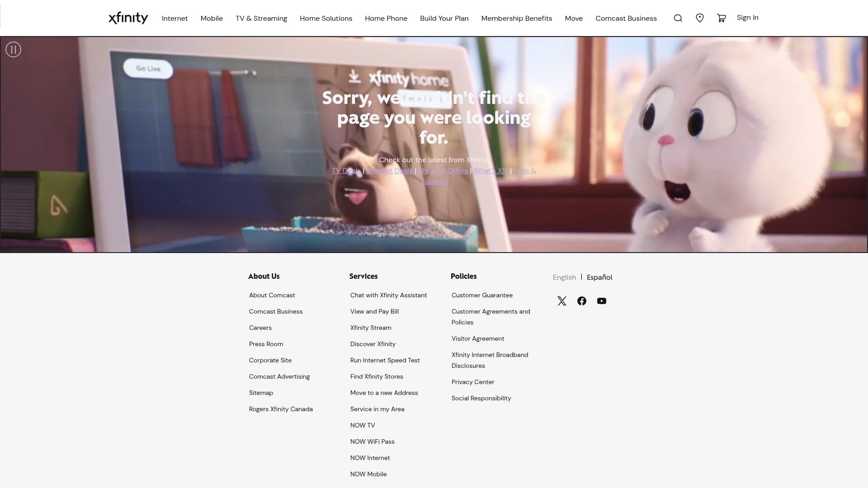Follow the What's X1? link
This screenshot has height=488, width=868.
pos(490,171)
